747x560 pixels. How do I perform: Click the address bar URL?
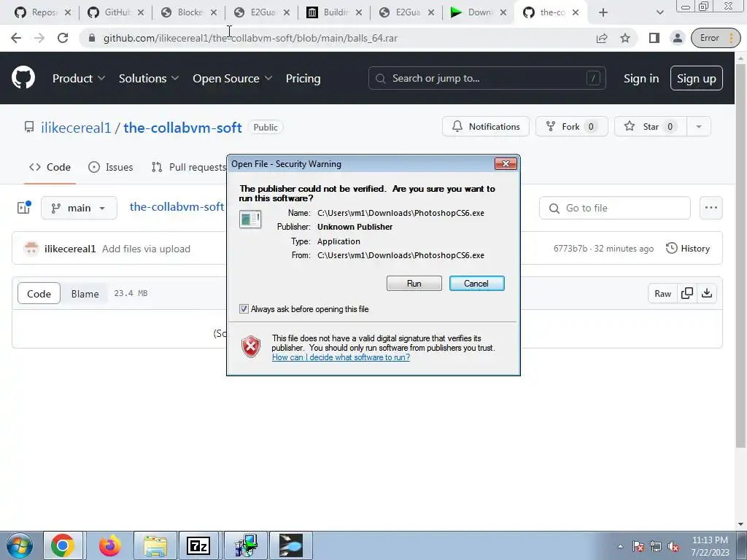[250, 38]
